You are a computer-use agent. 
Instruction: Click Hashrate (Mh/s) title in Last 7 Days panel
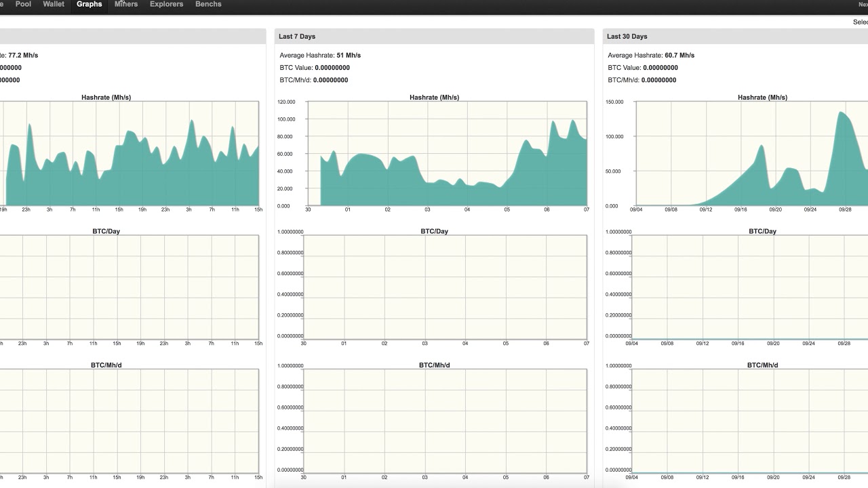[x=434, y=98]
